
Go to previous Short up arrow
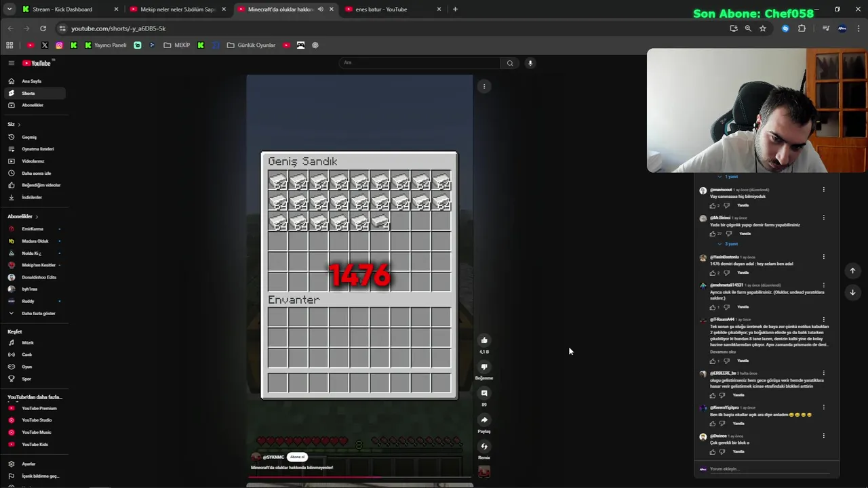852,271
